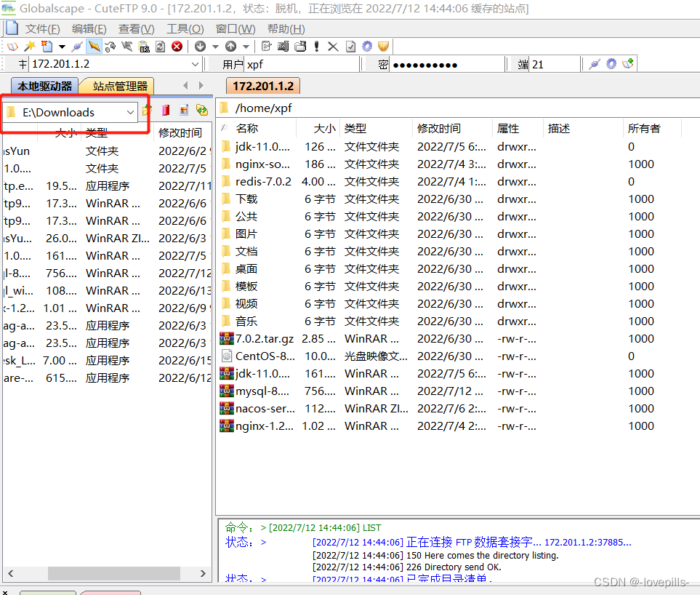Click the Site Manager book icon
Viewport: 700px width, 595px height.
pyautogui.click(x=12, y=47)
